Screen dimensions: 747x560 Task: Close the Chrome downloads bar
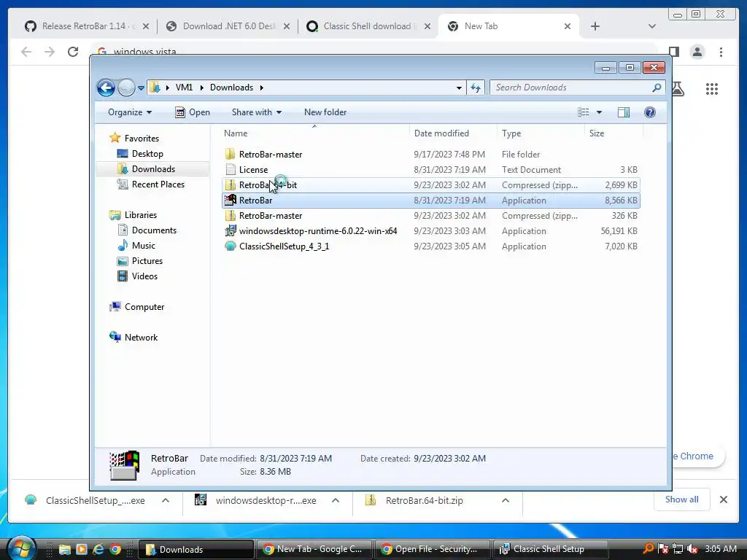(724, 499)
